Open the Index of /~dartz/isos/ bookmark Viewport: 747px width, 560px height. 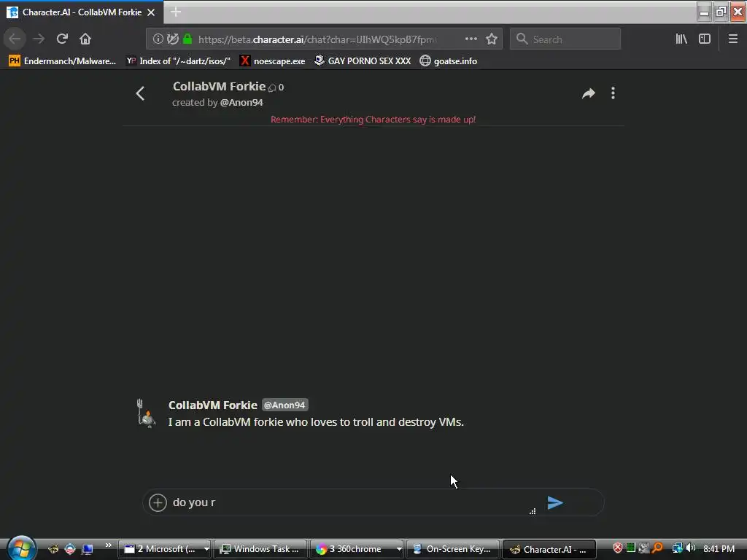tap(178, 61)
